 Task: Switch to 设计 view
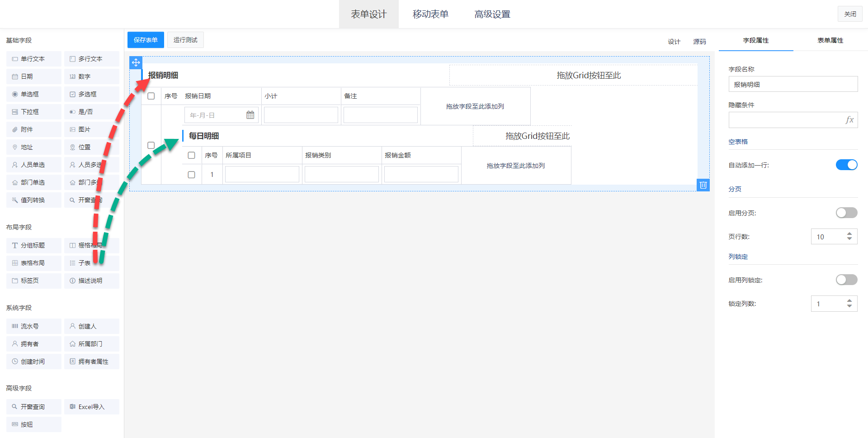point(674,42)
